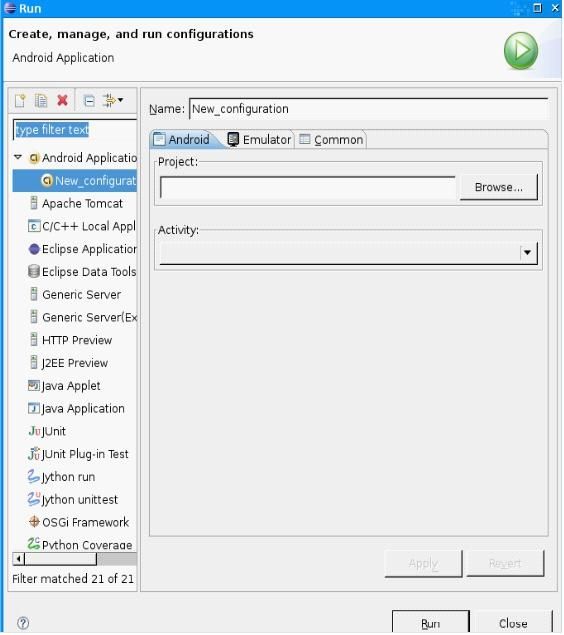The height and width of the screenshot is (635, 564).
Task: Switch to the Emulator tab
Action: [x=259, y=140]
